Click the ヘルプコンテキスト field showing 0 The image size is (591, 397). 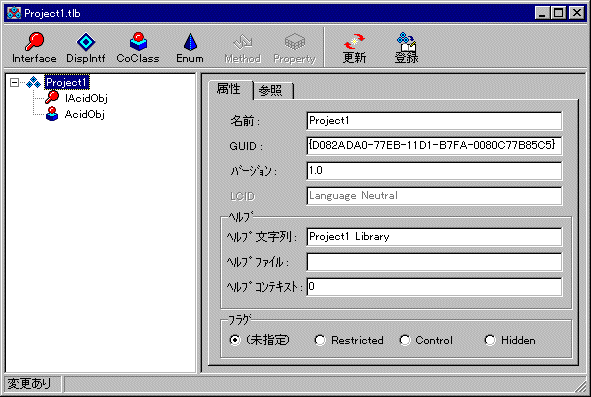(x=434, y=287)
